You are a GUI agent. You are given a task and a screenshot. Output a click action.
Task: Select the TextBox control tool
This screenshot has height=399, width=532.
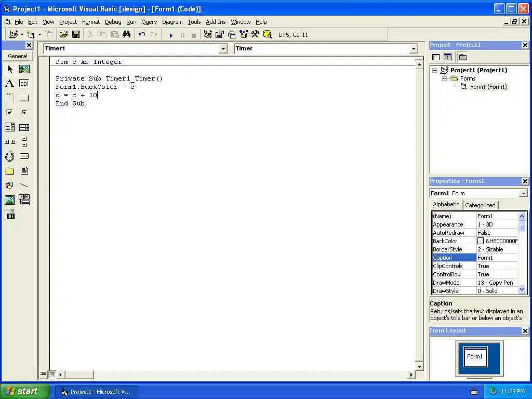tap(24, 84)
